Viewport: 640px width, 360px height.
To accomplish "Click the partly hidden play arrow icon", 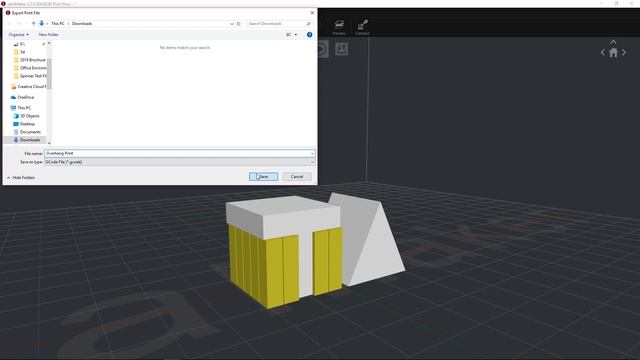I will tap(323, 49).
